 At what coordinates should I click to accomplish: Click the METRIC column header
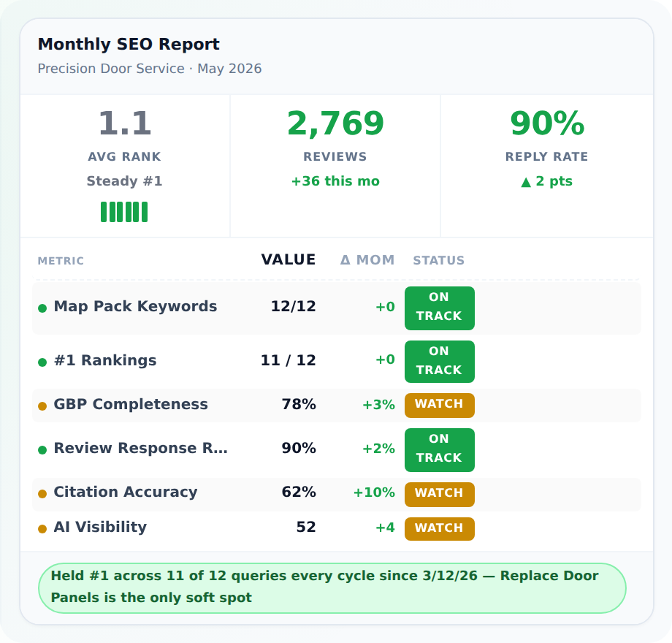61,261
